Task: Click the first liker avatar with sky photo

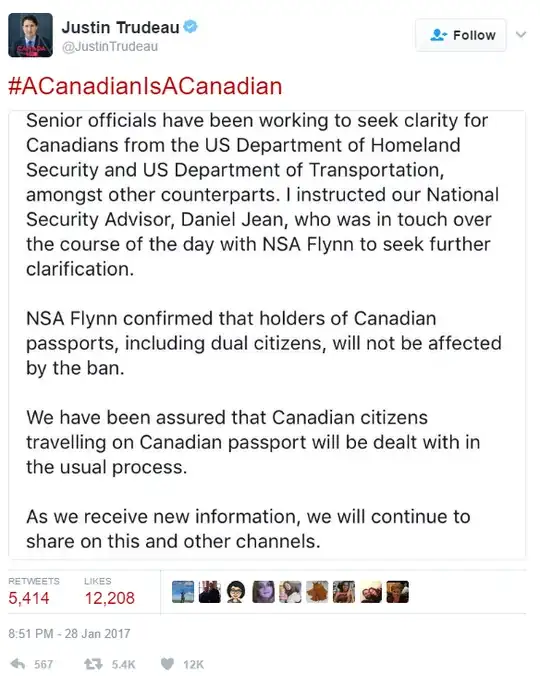Action: tap(183, 591)
